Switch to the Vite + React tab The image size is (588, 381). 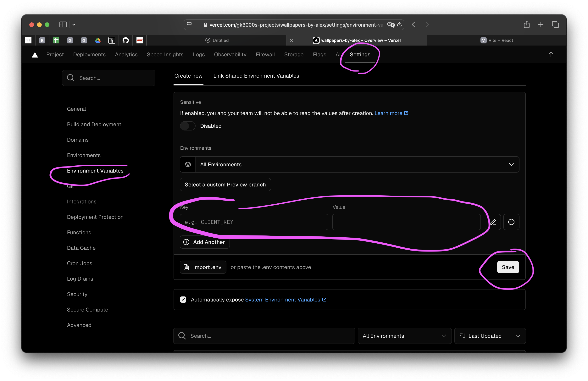496,40
